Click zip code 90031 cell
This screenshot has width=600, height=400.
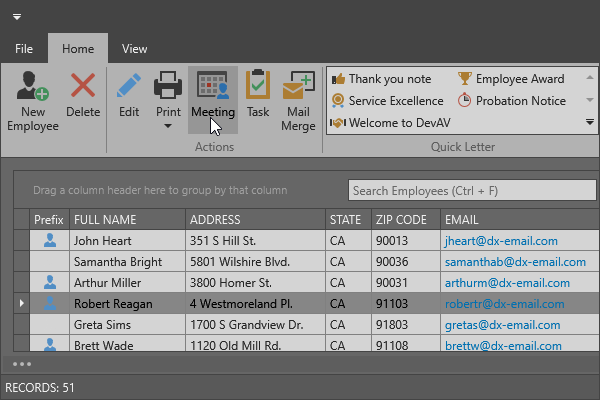click(x=406, y=283)
